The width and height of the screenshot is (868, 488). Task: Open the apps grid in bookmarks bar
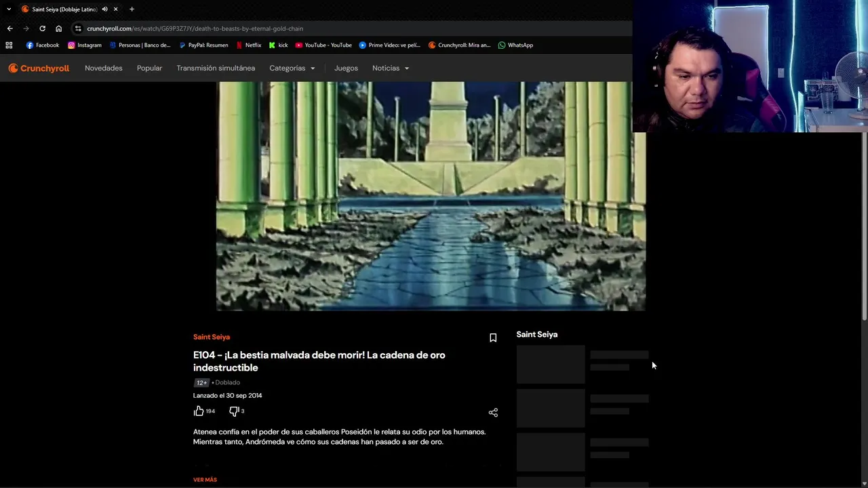coord(9,45)
